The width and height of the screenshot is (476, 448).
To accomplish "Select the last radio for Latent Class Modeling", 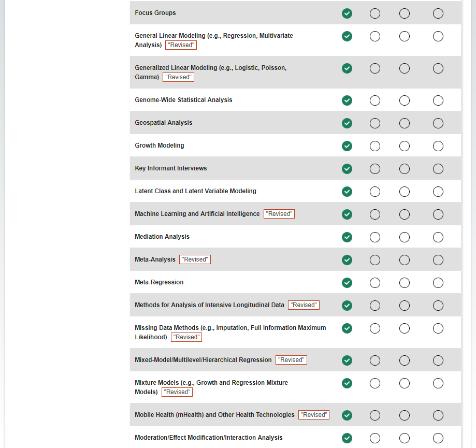I will (438, 192).
